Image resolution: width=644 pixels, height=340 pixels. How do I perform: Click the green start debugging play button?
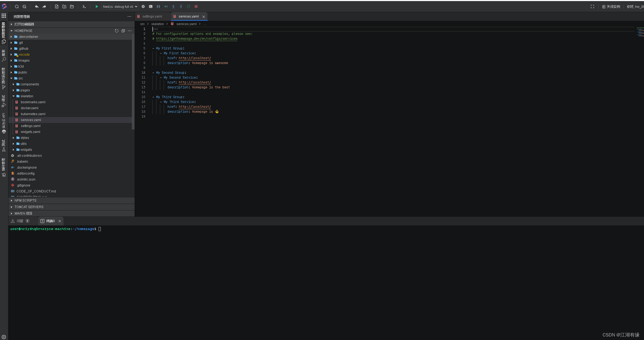97,6
